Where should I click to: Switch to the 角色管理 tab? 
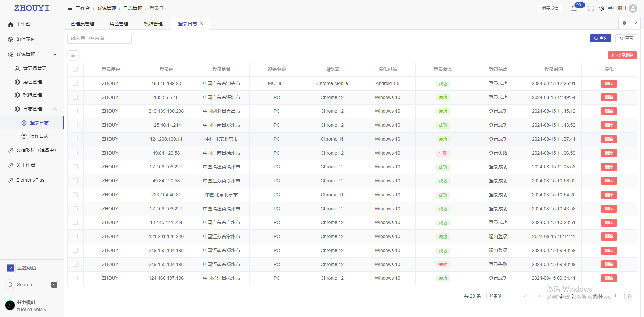tap(119, 24)
